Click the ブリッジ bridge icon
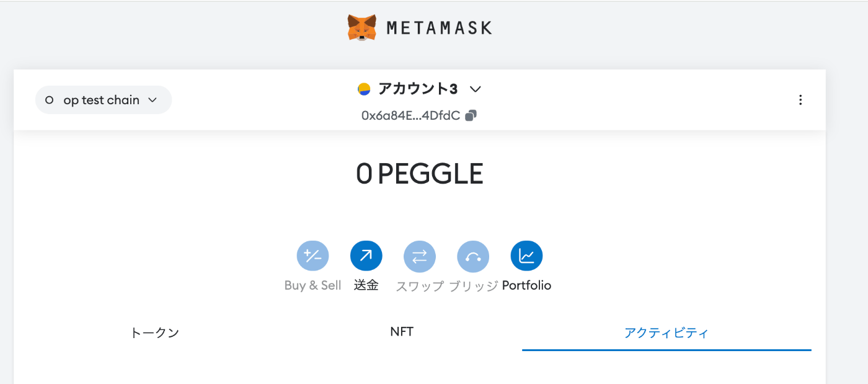The width and height of the screenshot is (868, 384). point(473,256)
